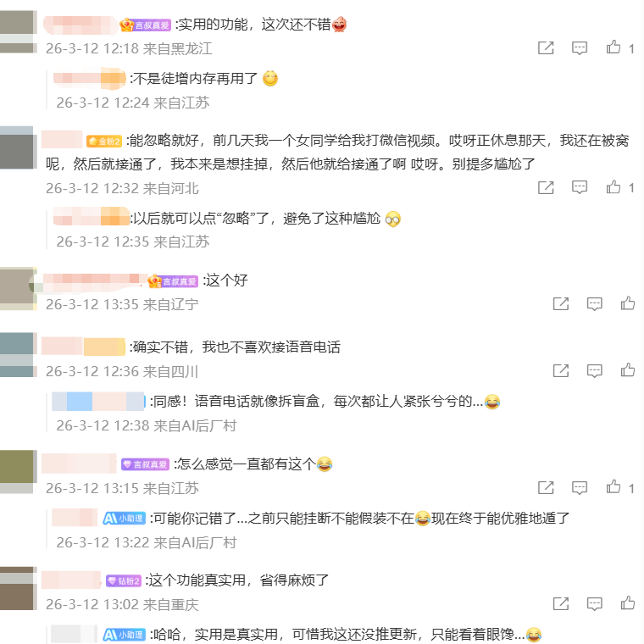644x644 pixels.
Task: Click the 钻粉2 badge on 重庆 comment
Action: click(124, 580)
